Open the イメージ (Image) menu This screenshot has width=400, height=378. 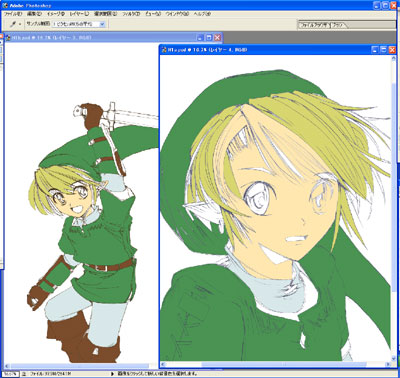(x=55, y=14)
